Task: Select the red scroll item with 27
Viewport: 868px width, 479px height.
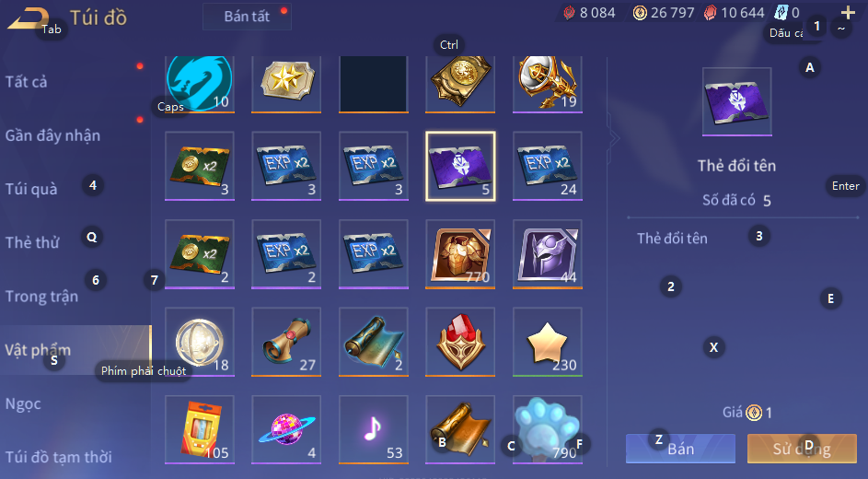Action: click(286, 343)
